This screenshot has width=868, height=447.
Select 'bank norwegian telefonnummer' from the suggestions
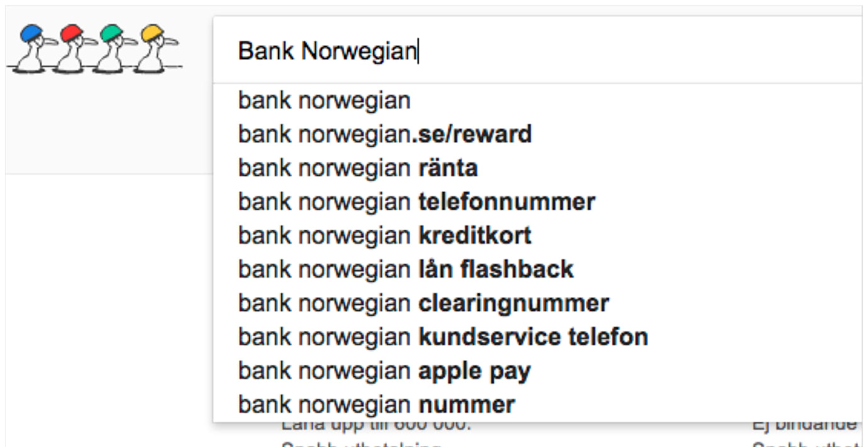pos(416,202)
